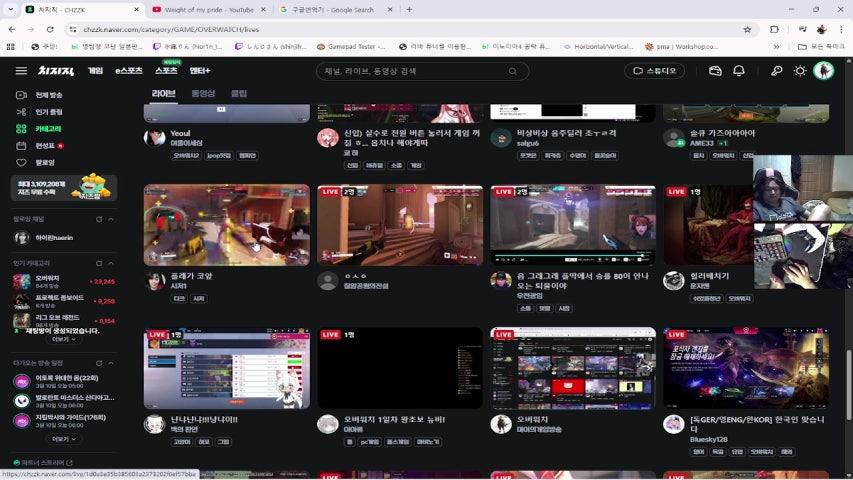
Task: Switch to the 동영상 tab
Action: (x=203, y=94)
